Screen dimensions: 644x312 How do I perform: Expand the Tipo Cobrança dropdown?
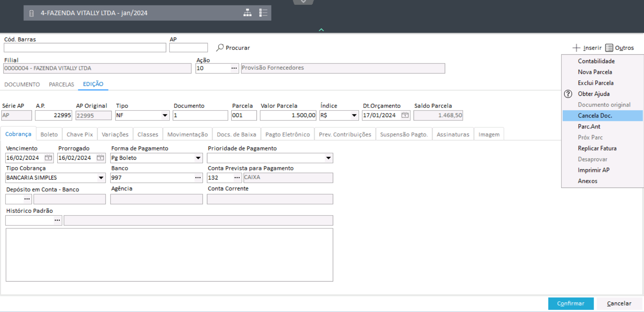pyautogui.click(x=101, y=178)
